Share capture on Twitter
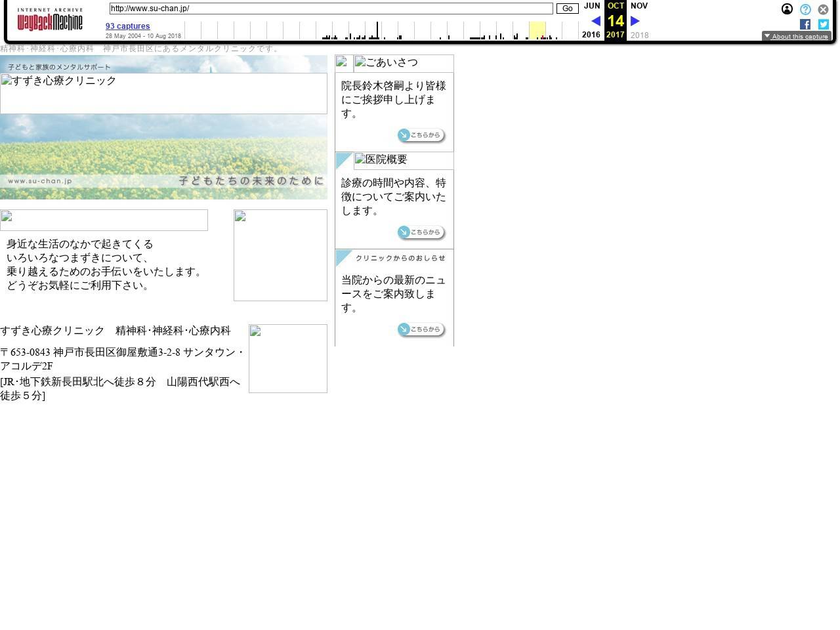 pyautogui.click(x=823, y=24)
